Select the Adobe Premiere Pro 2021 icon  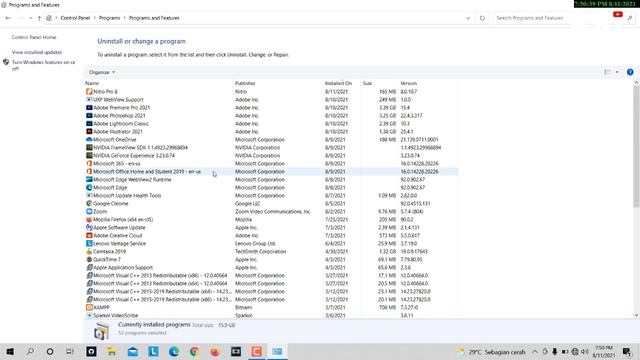[89, 107]
